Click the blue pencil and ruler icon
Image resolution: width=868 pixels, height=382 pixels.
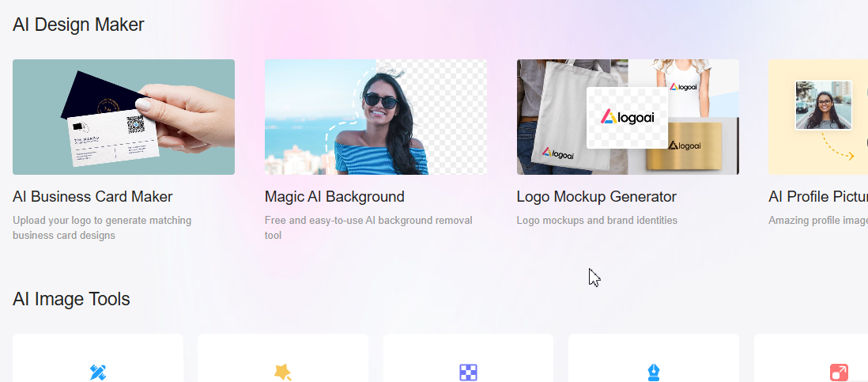click(98, 372)
